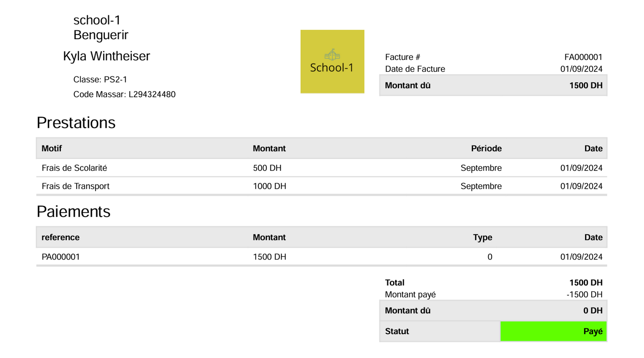Click the school building icon in logo
This screenshot has width=644, height=358.
coord(332,55)
